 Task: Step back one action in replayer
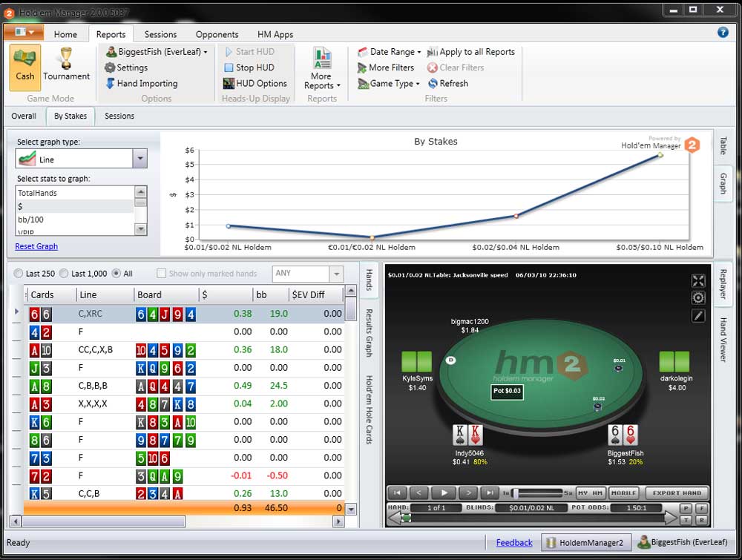pos(419,493)
